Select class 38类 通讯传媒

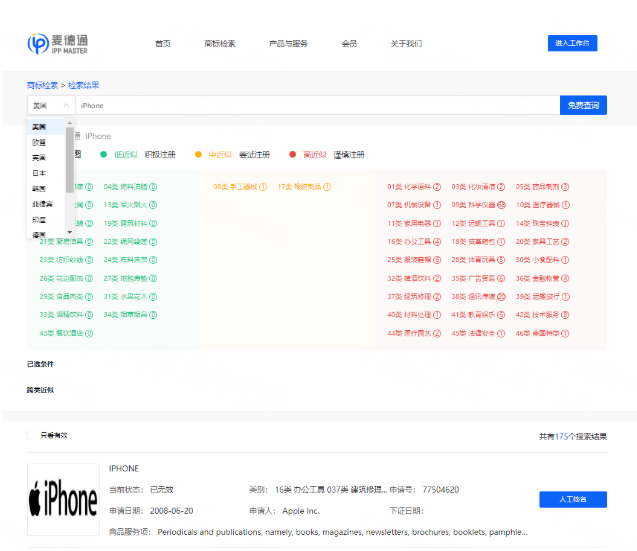[478, 297]
